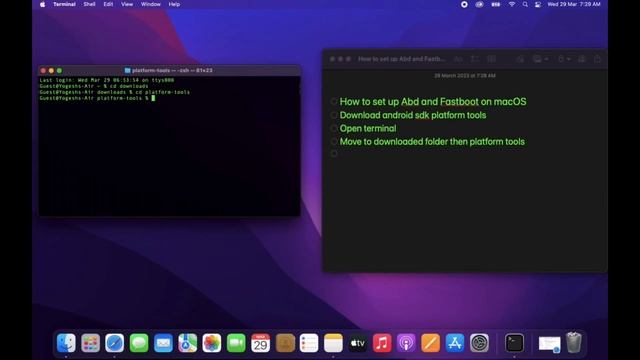Screen dimensions: 640x360
Task: Open Contacts app in the Dock
Action: [285, 343]
